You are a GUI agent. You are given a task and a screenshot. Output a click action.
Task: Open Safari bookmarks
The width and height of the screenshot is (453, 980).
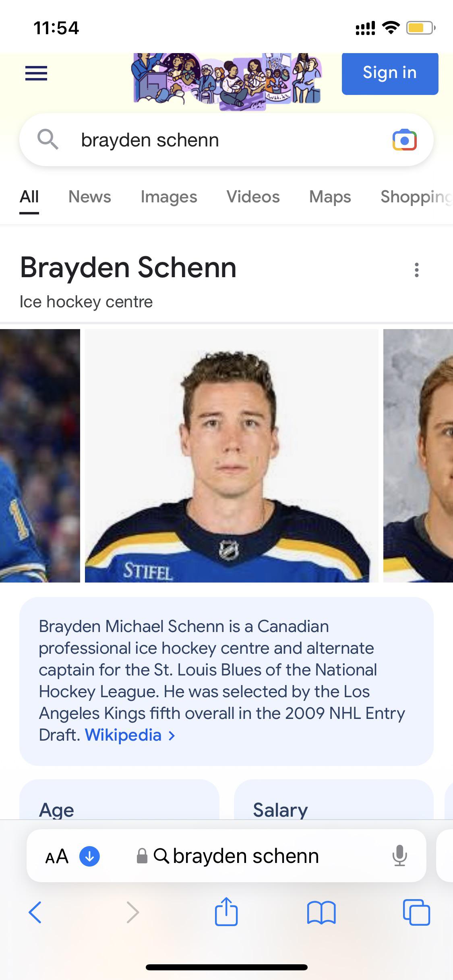pos(321,912)
